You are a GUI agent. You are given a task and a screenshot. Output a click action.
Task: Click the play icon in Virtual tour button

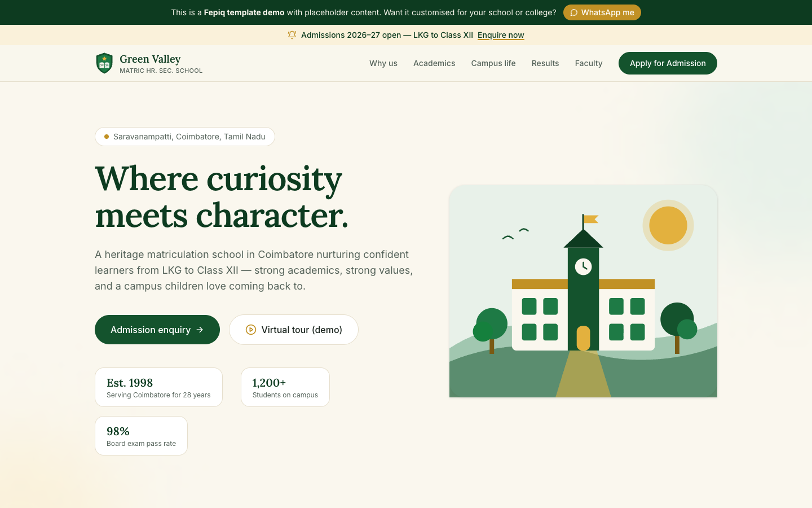click(x=251, y=330)
